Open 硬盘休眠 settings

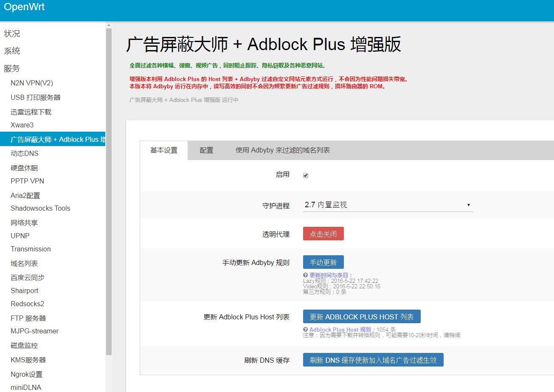(x=24, y=168)
